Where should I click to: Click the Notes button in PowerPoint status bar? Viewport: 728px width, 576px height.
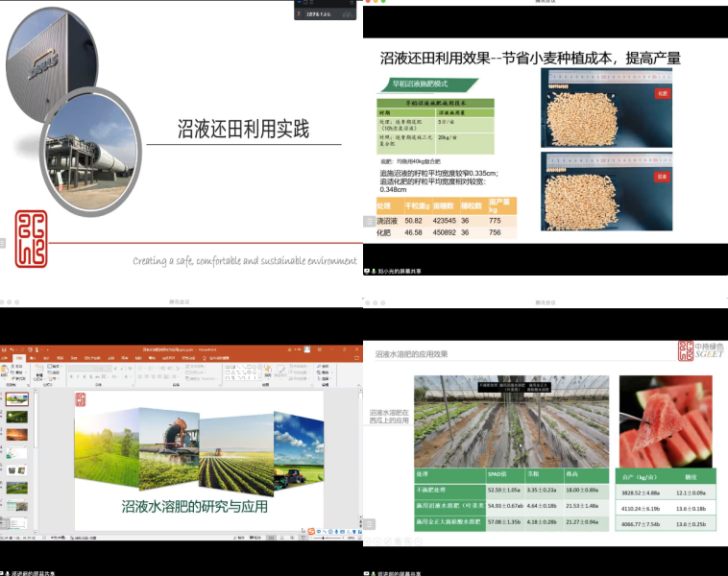pyautogui.click(x=239, y=538)
